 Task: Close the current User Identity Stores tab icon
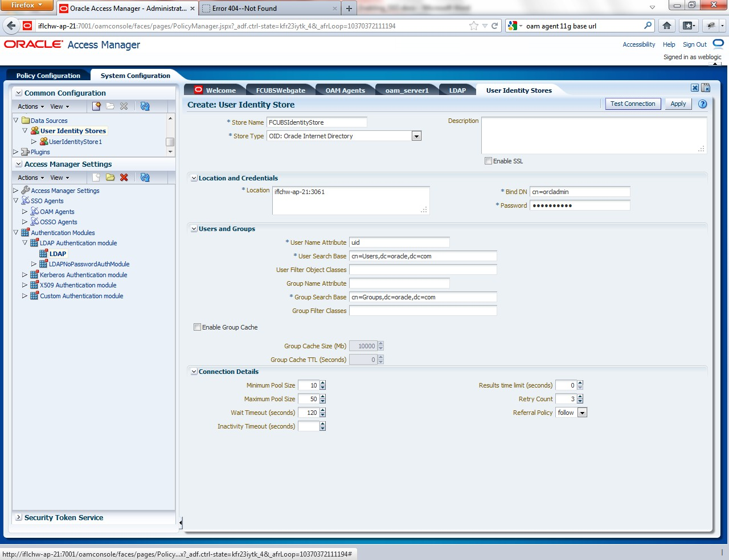(x=695, y=88)
